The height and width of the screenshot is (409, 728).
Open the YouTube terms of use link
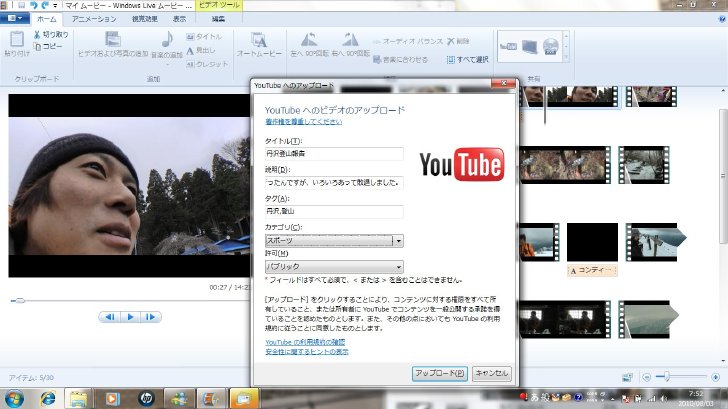pyautogui.click(x=305, y=342)
